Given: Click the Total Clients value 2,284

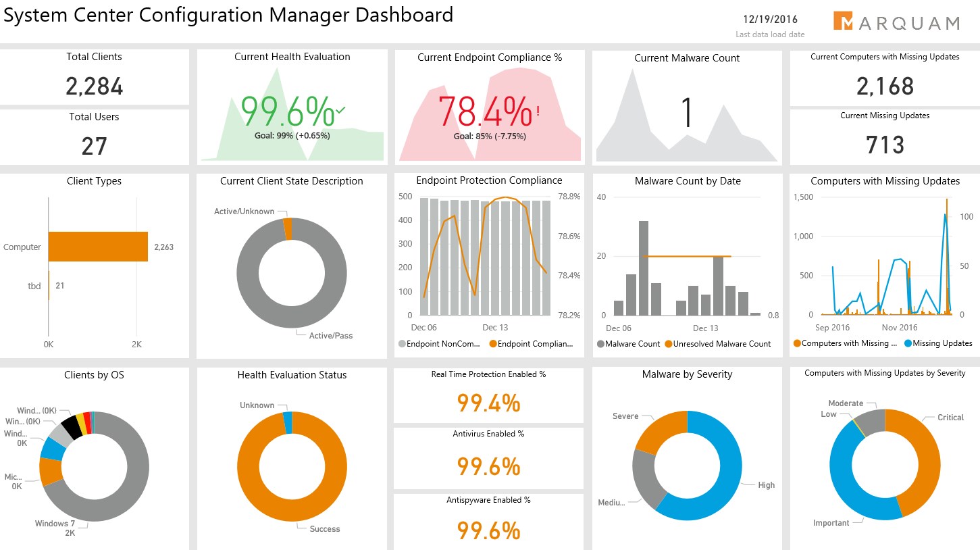Looking at the screenshot, I should coord(95,86).
